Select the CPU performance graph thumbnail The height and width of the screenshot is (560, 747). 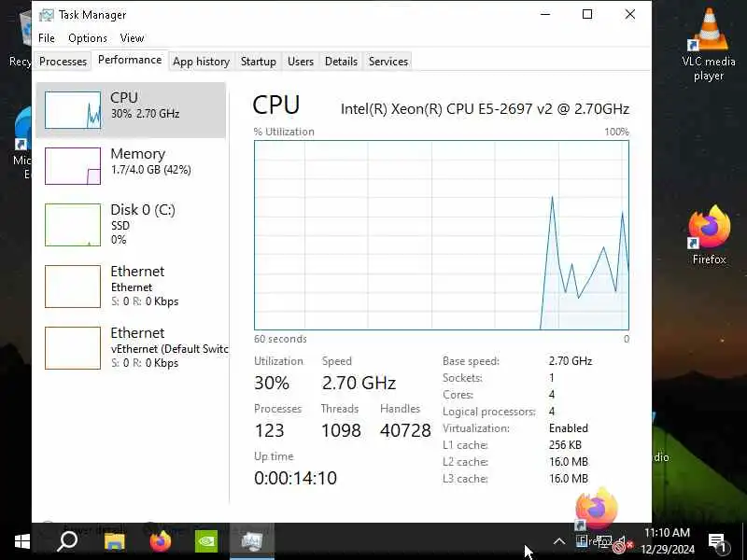click(x=73, y=110)
